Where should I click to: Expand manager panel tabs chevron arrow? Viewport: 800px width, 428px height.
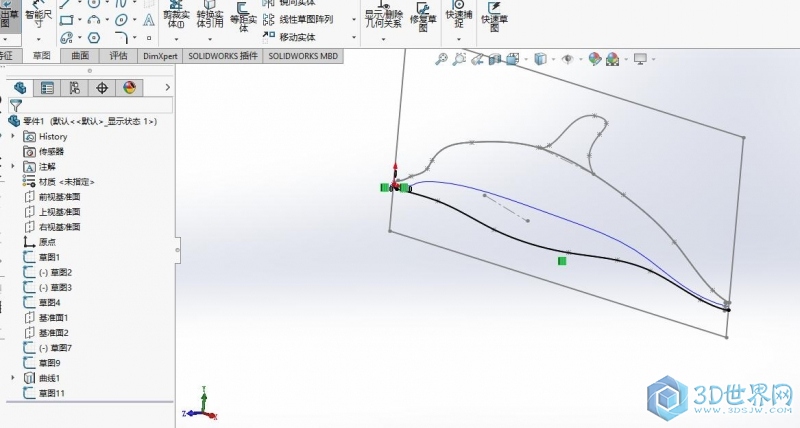(167, 88)
